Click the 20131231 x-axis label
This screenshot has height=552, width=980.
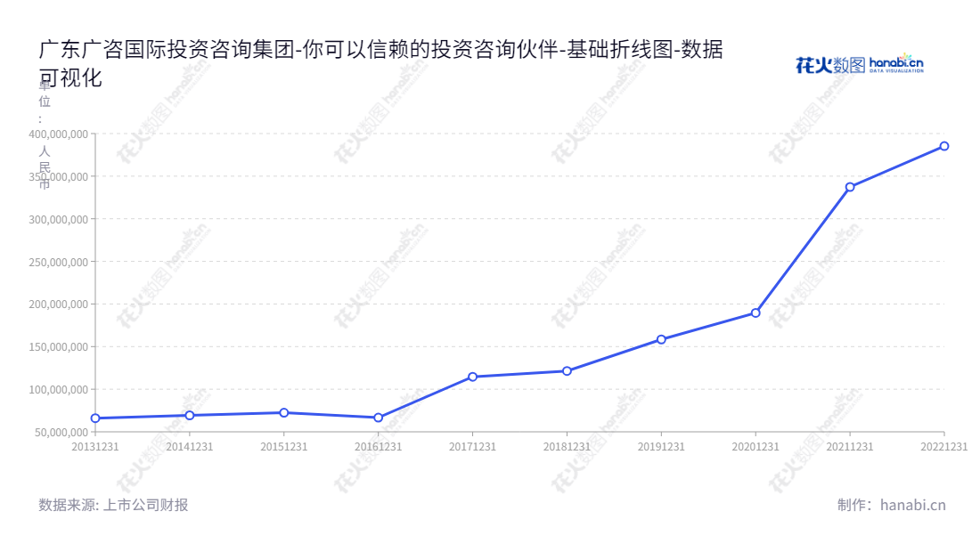click(x=95, y=447)
